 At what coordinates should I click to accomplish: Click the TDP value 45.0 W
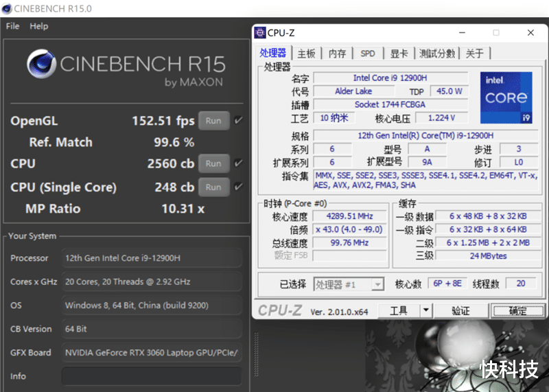click(449, 91)
